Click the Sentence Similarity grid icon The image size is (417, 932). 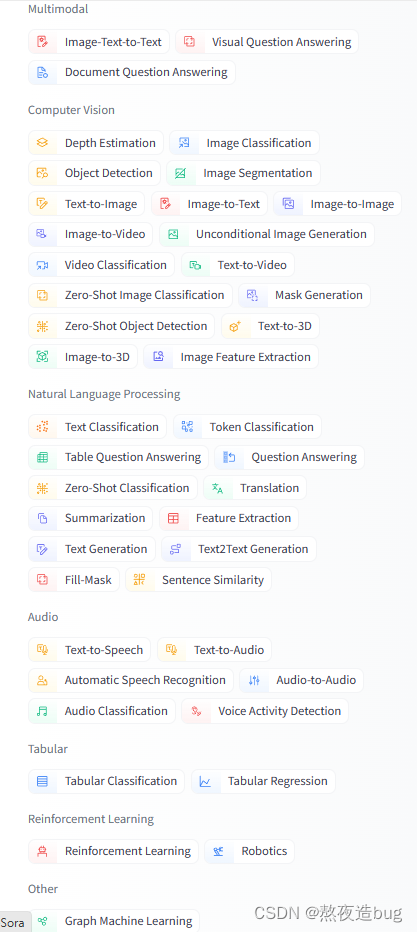[x=140, y=580]
